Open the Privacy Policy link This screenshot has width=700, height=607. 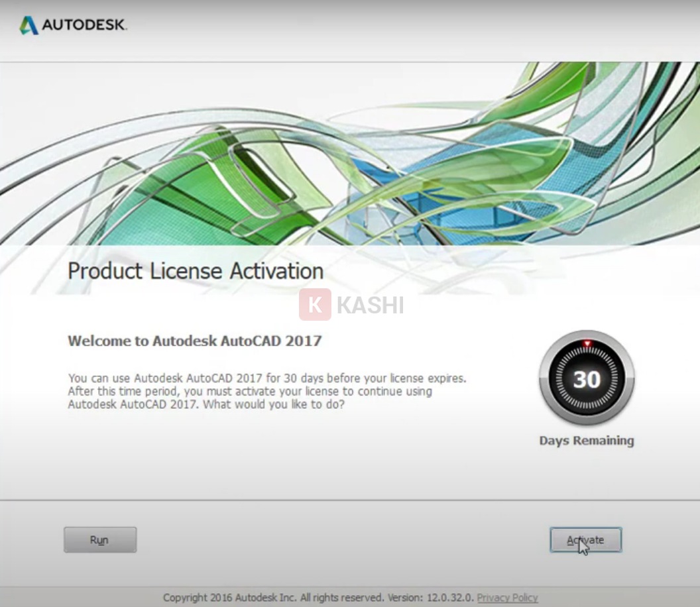pos(507,598)
